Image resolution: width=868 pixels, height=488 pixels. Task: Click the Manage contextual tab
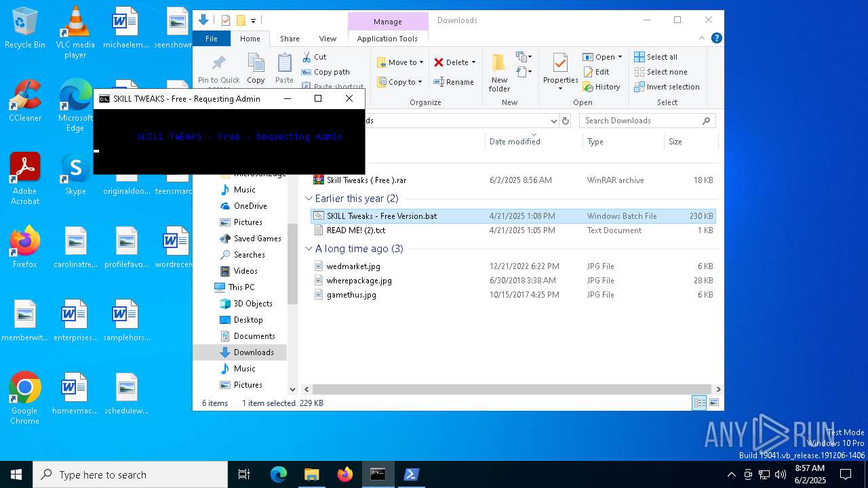(x=387, y=22)
